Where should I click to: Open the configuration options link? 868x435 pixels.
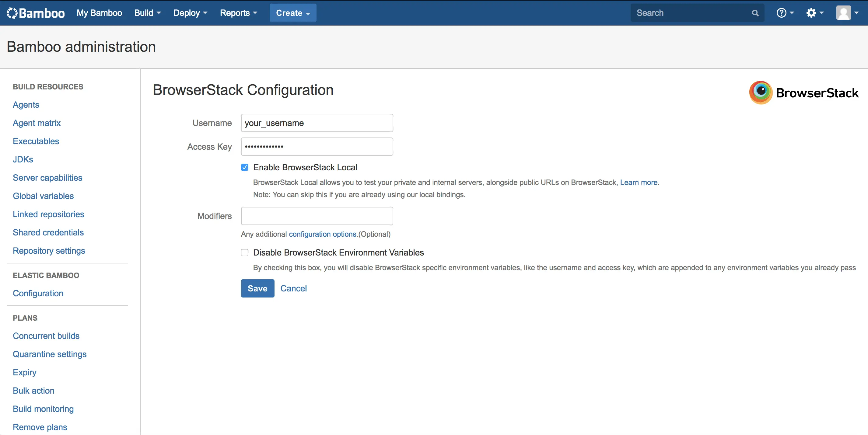click(323, 234)
